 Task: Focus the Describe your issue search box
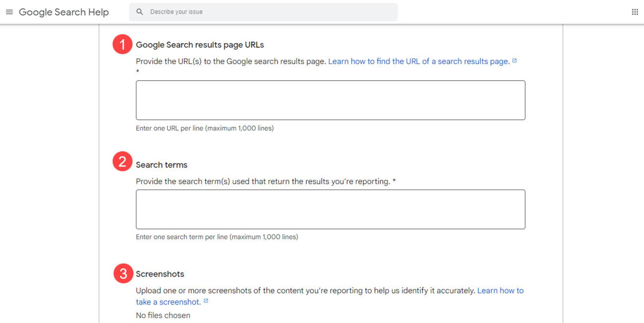point(263,12)
